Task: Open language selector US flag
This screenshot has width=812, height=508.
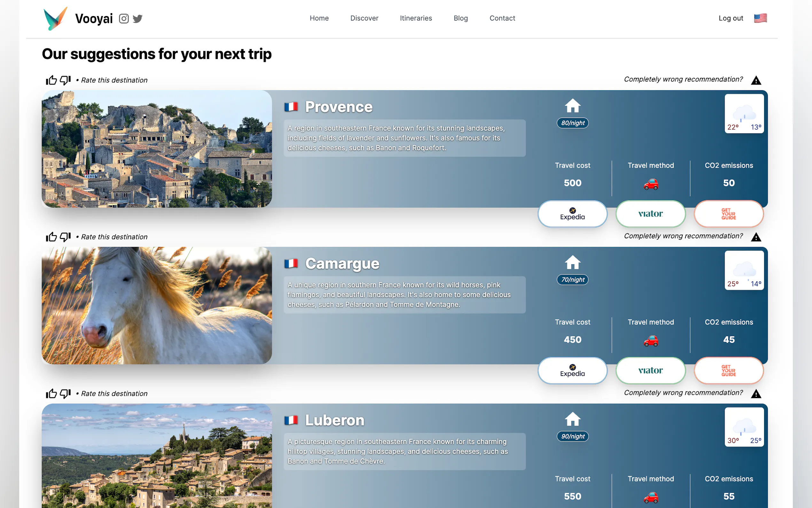Action: [760, 18]
